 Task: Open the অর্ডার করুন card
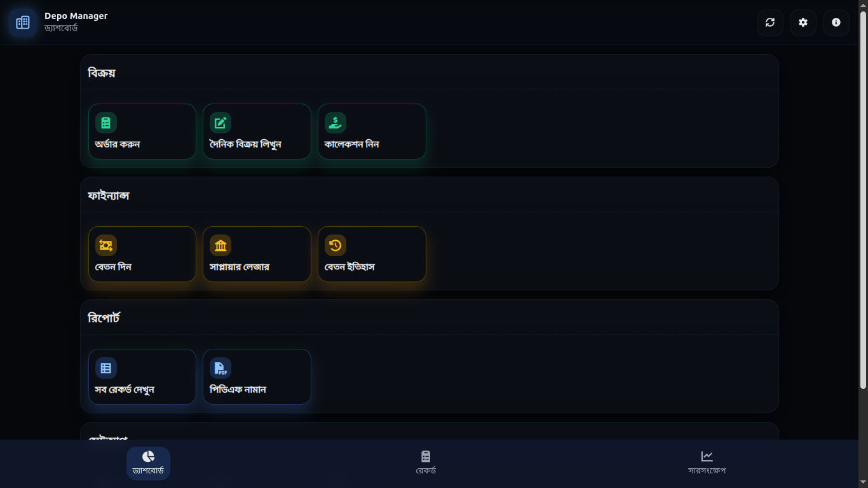click(142, 132)
